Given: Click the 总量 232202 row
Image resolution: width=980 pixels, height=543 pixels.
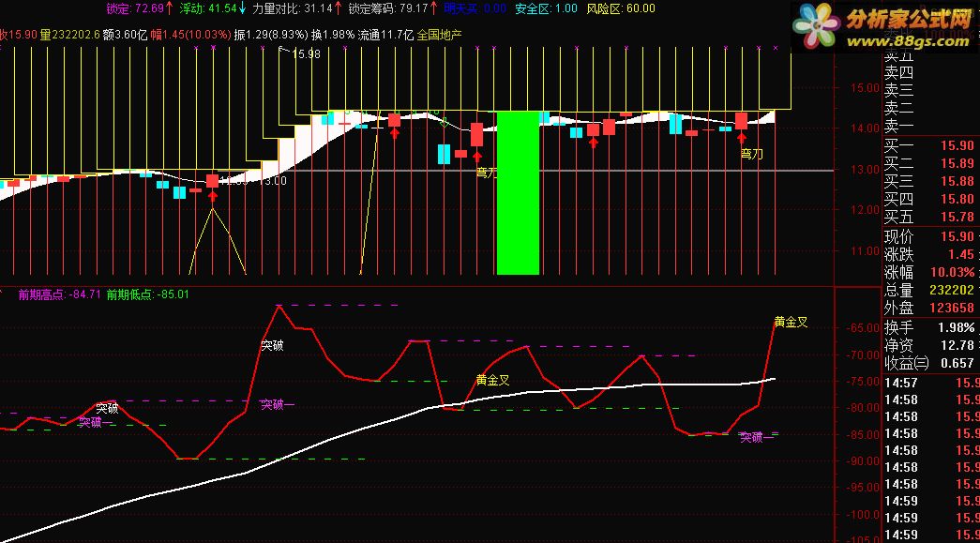Looking at the screenshot, I should click(x=930, y=291).
